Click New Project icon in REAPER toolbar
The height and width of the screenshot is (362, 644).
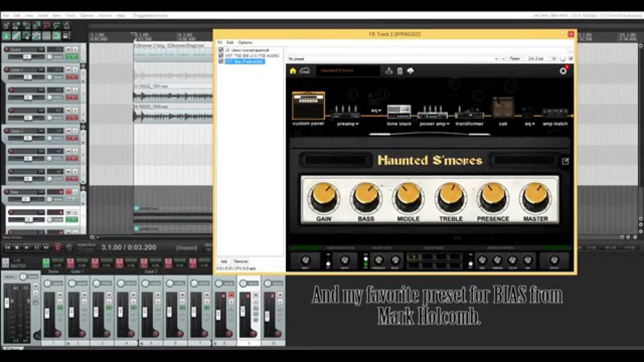tap(7, 26)
